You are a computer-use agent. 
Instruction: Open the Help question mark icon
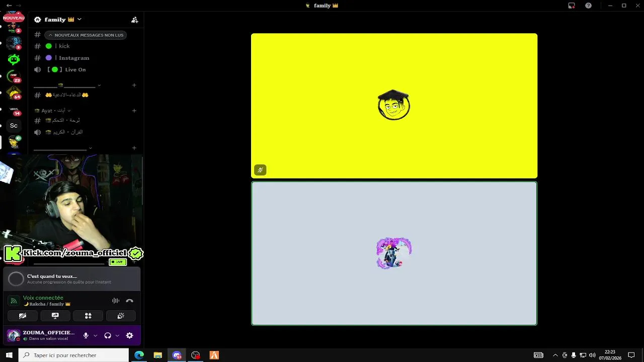click(588, 6)
